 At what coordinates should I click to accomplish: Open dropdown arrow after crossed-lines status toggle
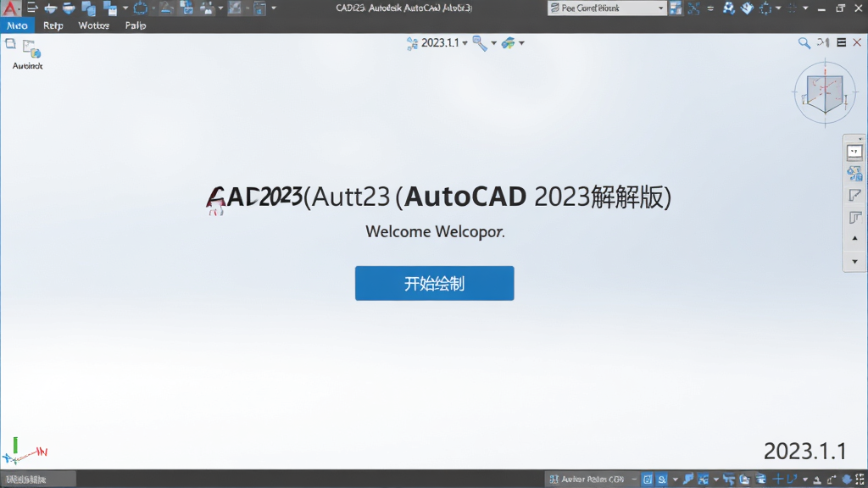(715, 480)
